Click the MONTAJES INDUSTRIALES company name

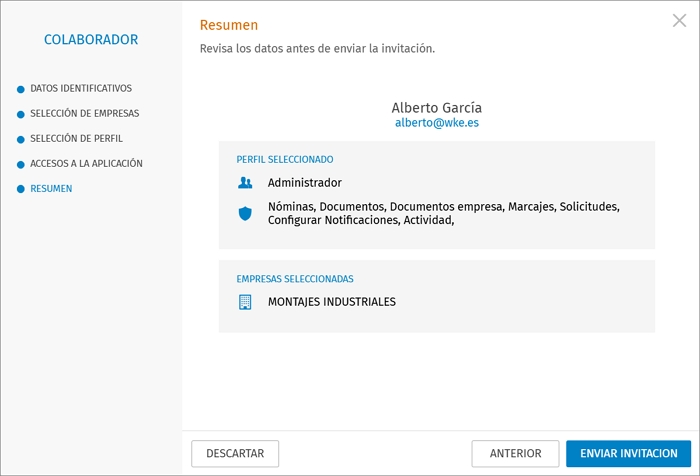click(x=332, y=302)
